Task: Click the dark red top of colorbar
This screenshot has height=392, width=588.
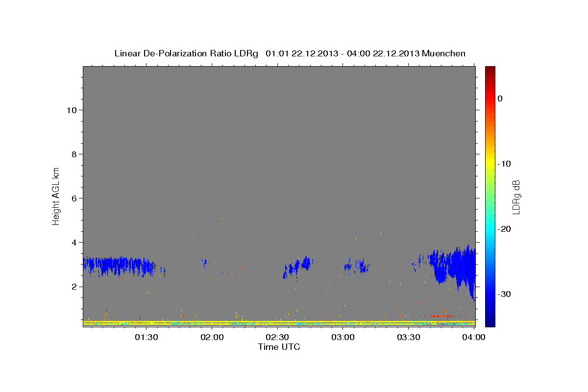Action: (490, 70)
